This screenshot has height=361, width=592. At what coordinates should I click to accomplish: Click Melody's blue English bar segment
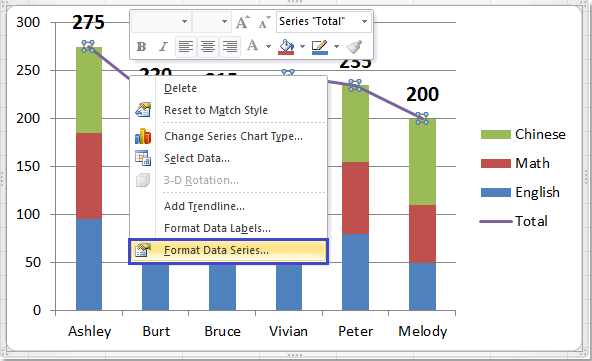click(x=422, y=287)
